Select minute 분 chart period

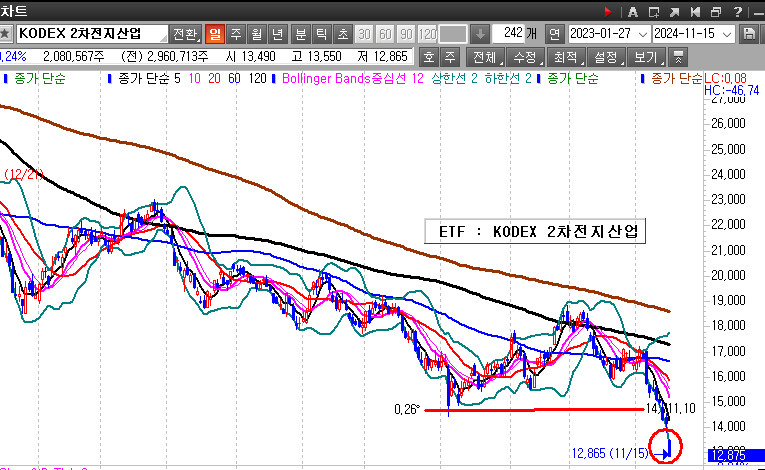301,34
